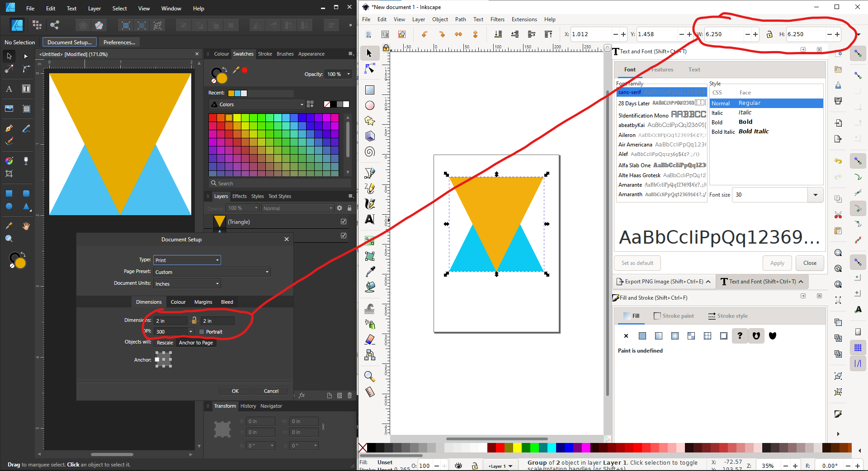Switch to the Stroke paint tab

coord(674,316)
